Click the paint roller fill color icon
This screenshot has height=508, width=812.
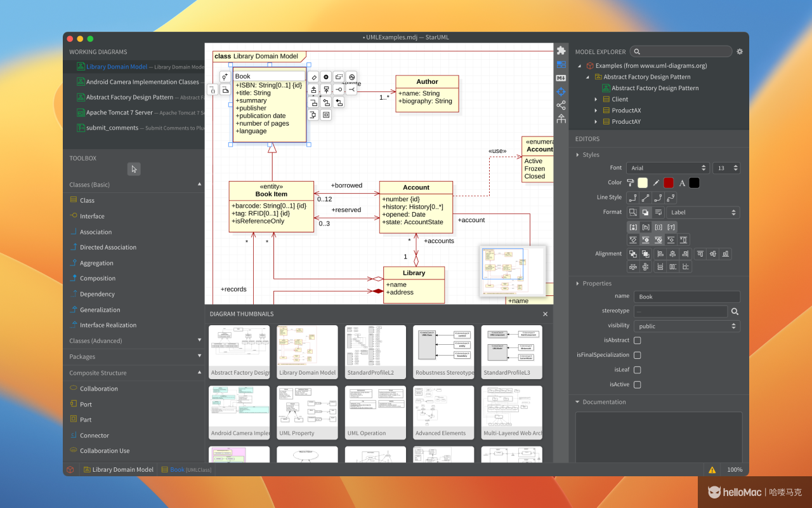(631, 182)
